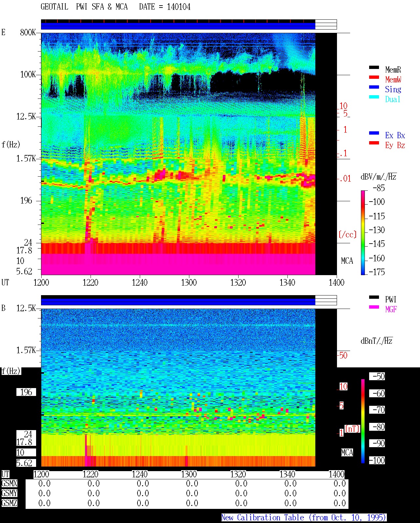
Task: Click the 12.5K label on E panel axis
Action: 26,116
